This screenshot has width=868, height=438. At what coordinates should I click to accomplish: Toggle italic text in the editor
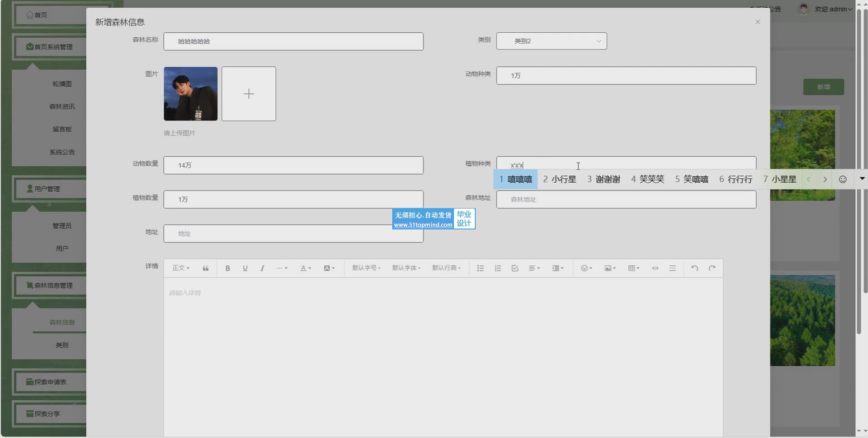click(262, 268)
